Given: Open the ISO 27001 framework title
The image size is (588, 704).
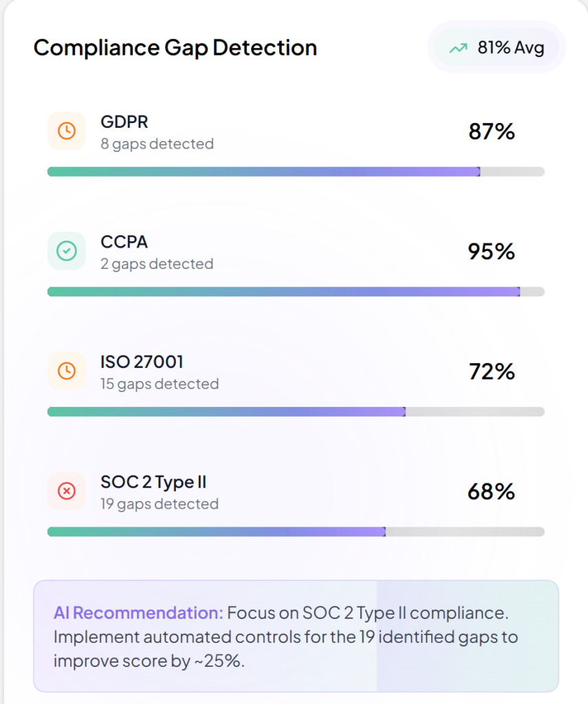Looking at the screenshot, I should coord(142,362).
